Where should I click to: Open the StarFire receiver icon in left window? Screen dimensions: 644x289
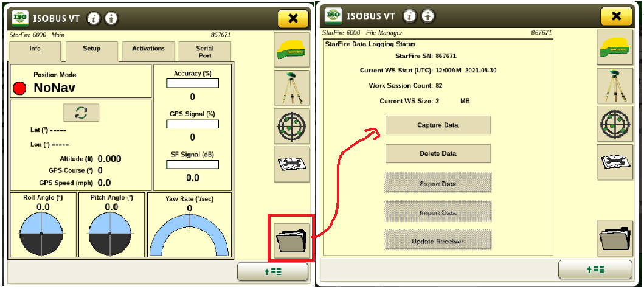pyautogui.click(x=292, y=49)
